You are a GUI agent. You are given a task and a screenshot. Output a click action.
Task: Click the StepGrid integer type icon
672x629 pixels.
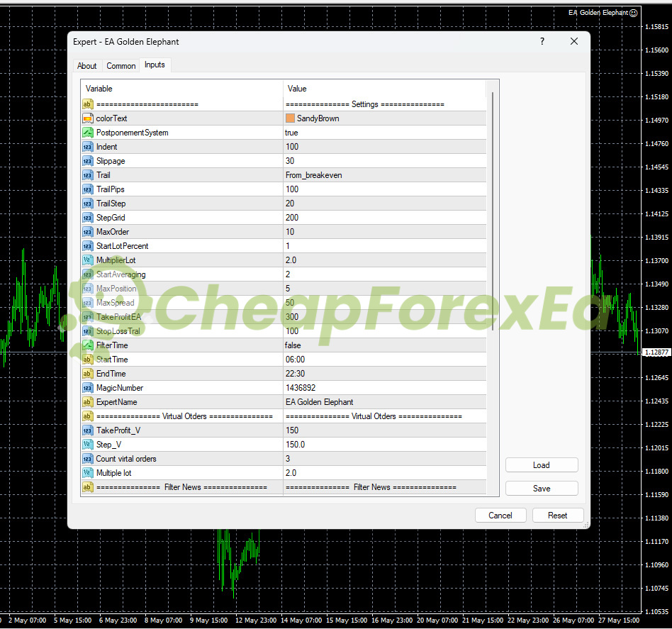[87, 218]
